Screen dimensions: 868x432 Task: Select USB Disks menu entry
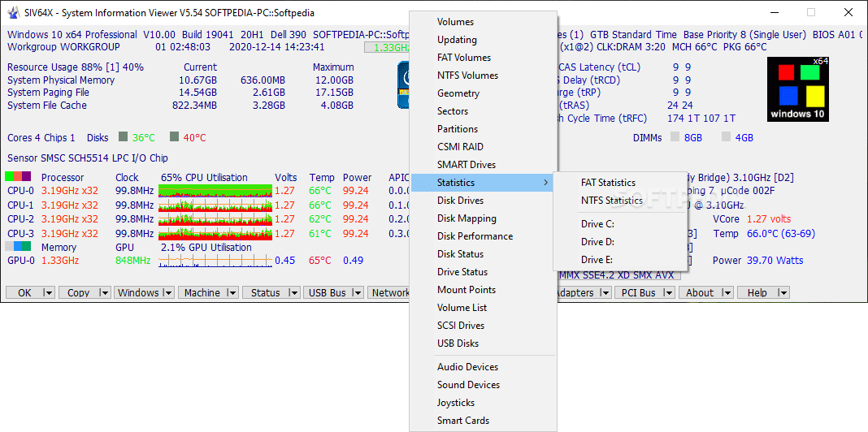(482, 343)
